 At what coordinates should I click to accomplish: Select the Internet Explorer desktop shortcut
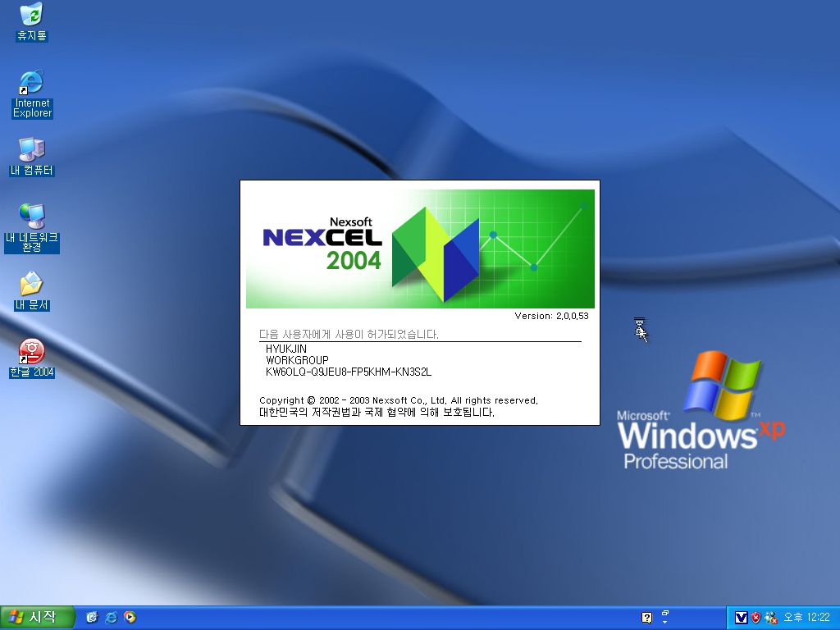[x=32, y=94]
